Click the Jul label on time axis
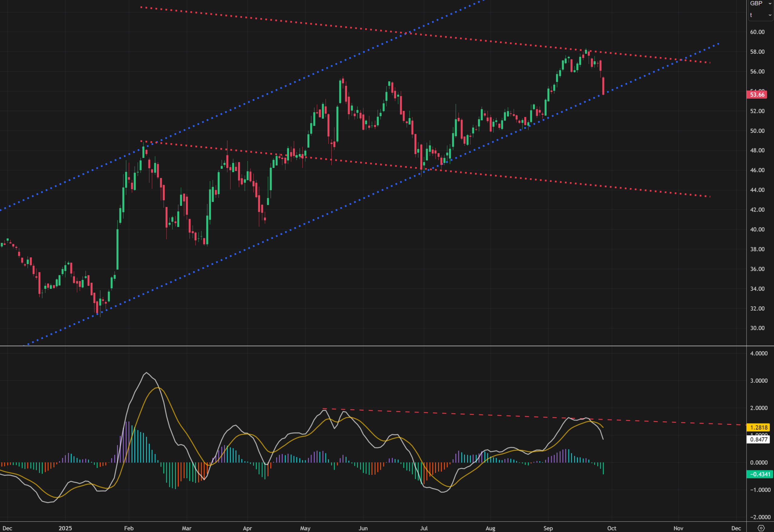Image resolution: width=774 pixels, height=532 pixels. [x=424, y=528]
